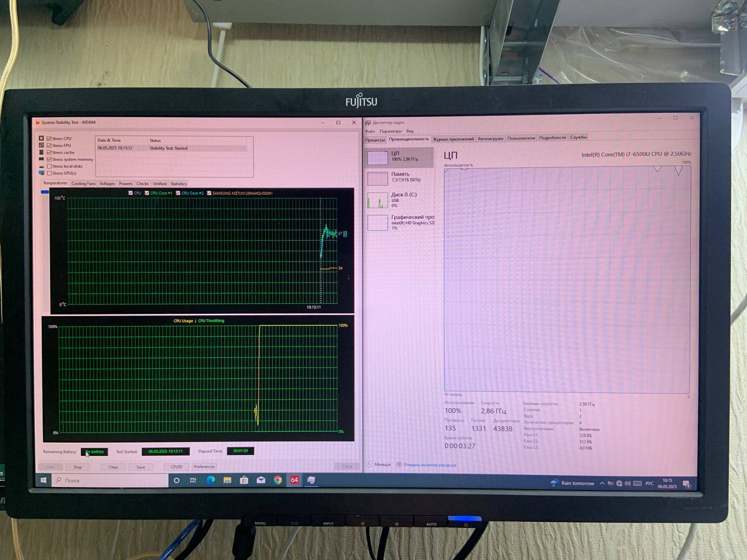Select the Память memory graph thumbnail

378,178
